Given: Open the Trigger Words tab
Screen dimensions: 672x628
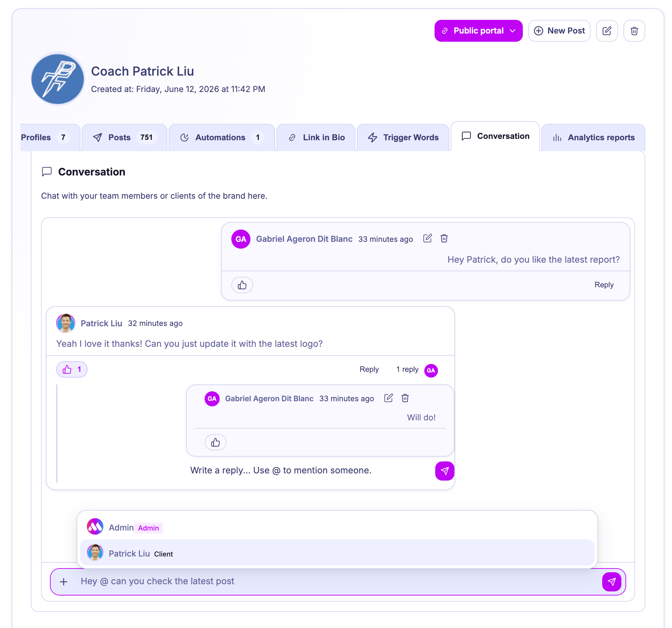Looking at the screenshot, I should (403, 138).
